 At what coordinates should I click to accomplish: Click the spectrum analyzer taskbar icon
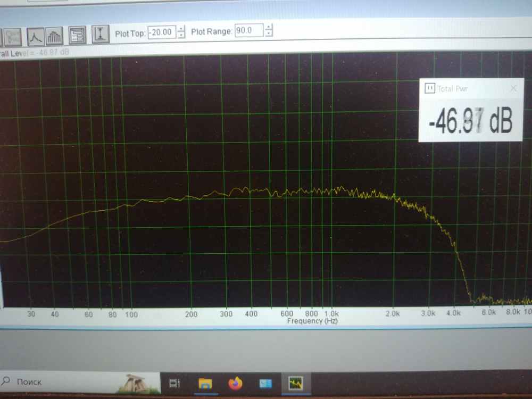click(295, 383)
